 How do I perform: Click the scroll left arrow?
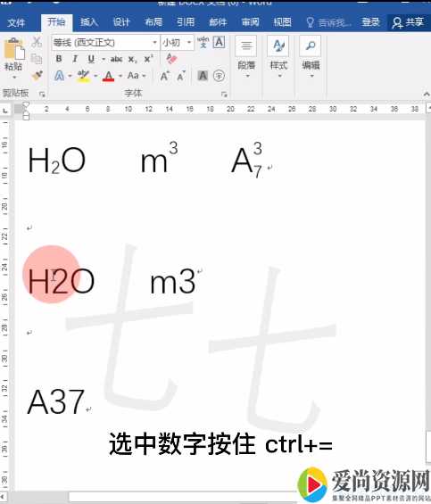coord(4,497)
